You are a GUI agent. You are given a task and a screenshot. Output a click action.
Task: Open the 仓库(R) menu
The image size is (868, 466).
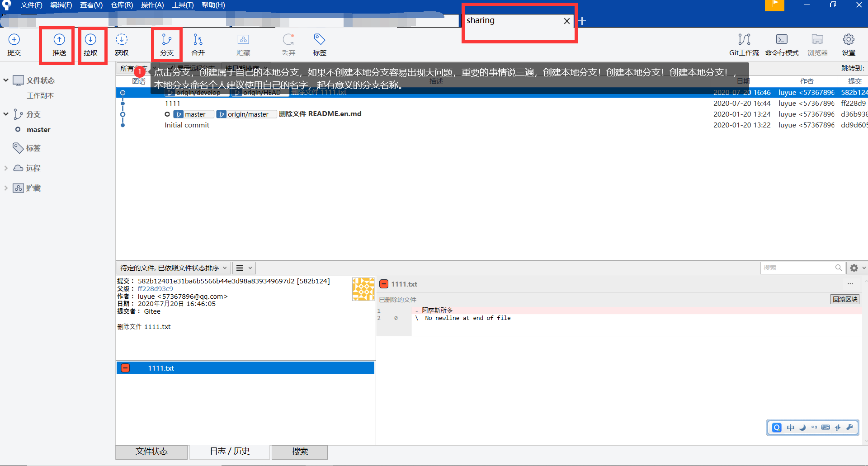[122, 5]
